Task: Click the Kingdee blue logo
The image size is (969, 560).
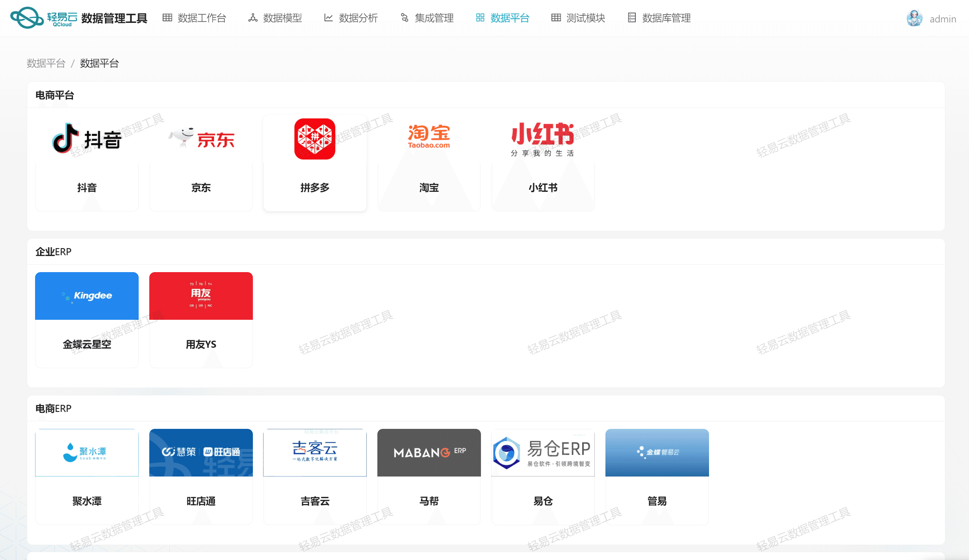Action: point(87,296)
